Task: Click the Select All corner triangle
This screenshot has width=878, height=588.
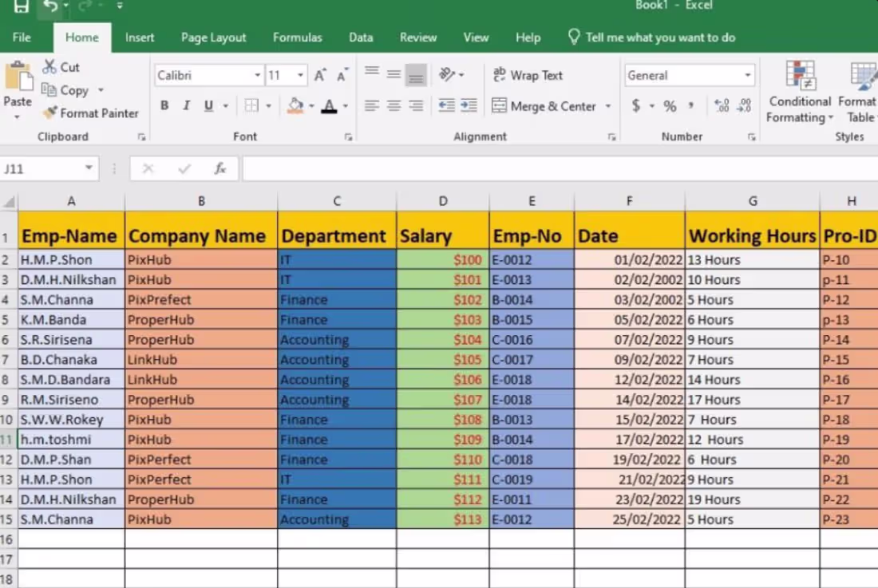Action: tap(9, 201)
